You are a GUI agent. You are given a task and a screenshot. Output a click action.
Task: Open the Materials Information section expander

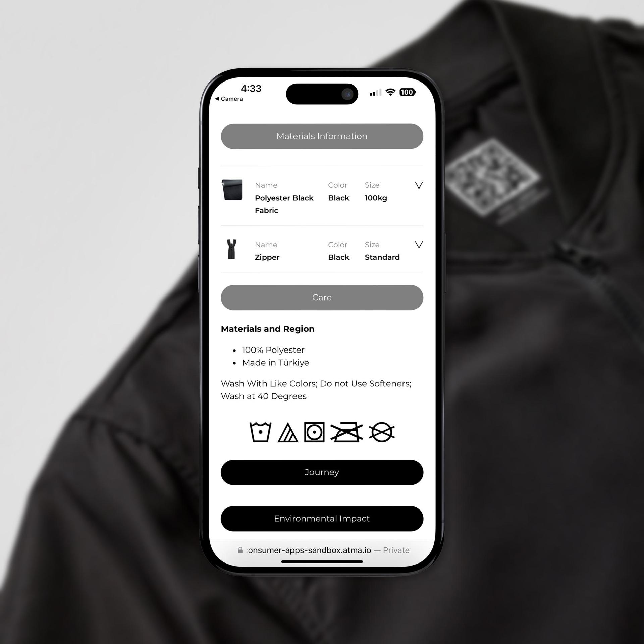pos(323,136)
